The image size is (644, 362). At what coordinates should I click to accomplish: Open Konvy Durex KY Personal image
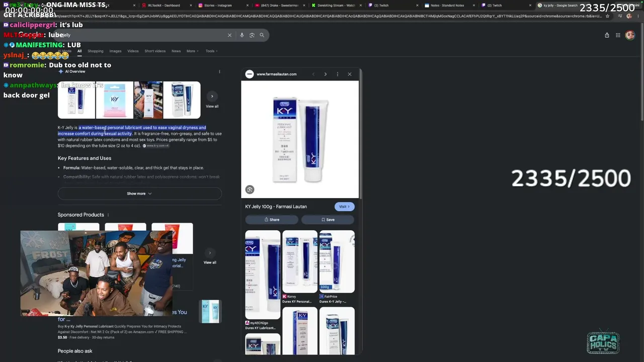click(x=300, y=261)
